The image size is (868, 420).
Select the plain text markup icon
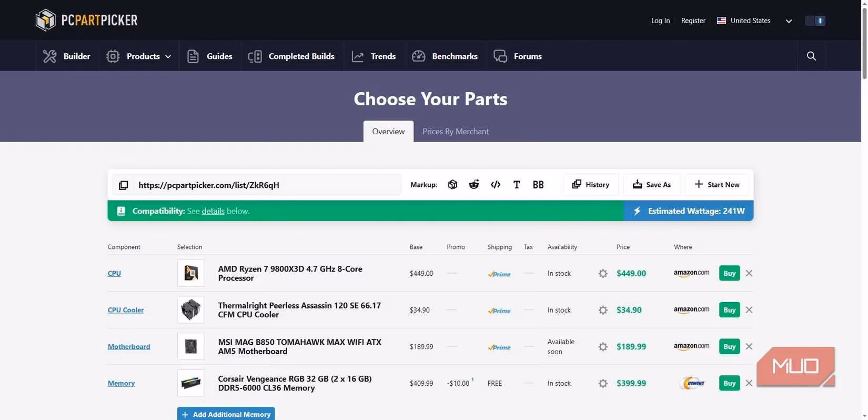pyautogui.click(x=517, y=185)
